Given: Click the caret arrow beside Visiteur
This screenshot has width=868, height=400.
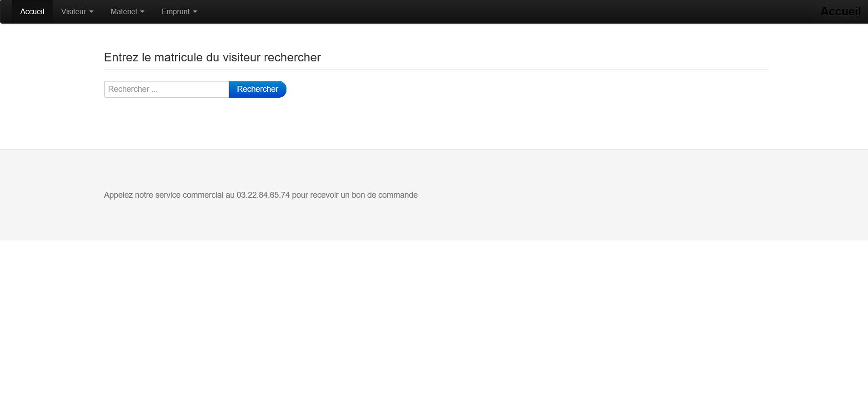Looking at the screenshot, I should click(x=91, y=12).
